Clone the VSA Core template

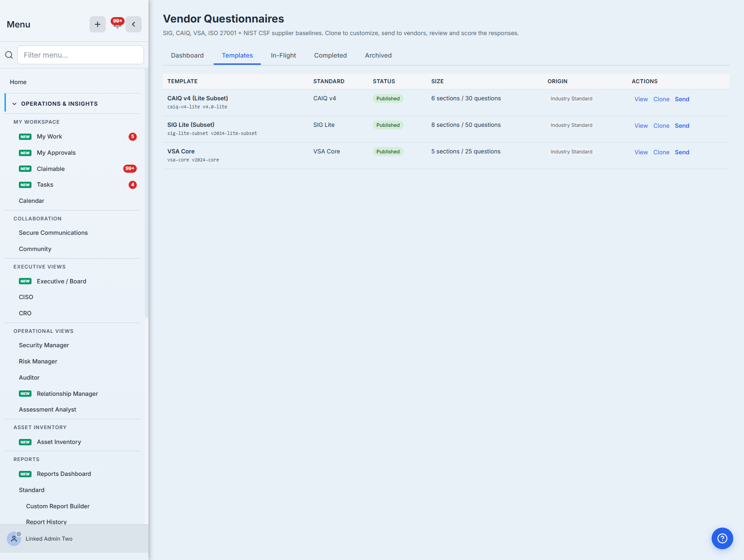coord(661,152)
